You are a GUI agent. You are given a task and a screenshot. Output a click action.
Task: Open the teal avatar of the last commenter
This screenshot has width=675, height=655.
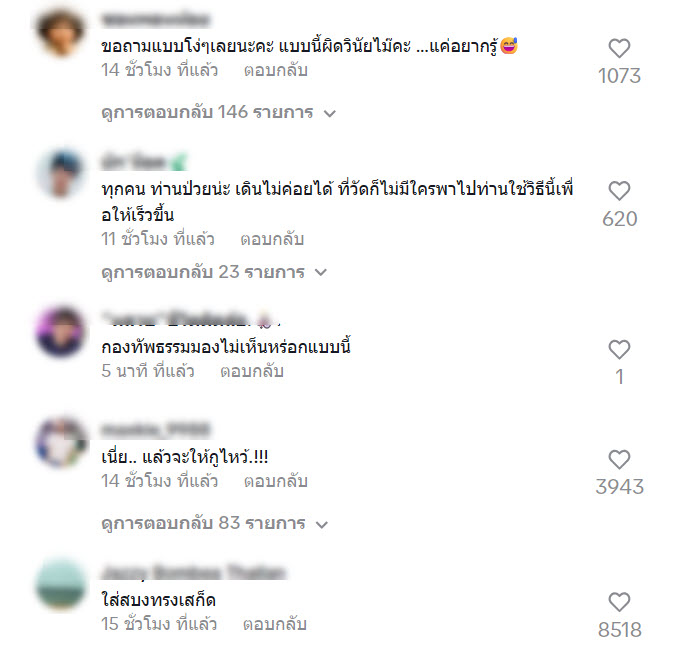(60, 584)
